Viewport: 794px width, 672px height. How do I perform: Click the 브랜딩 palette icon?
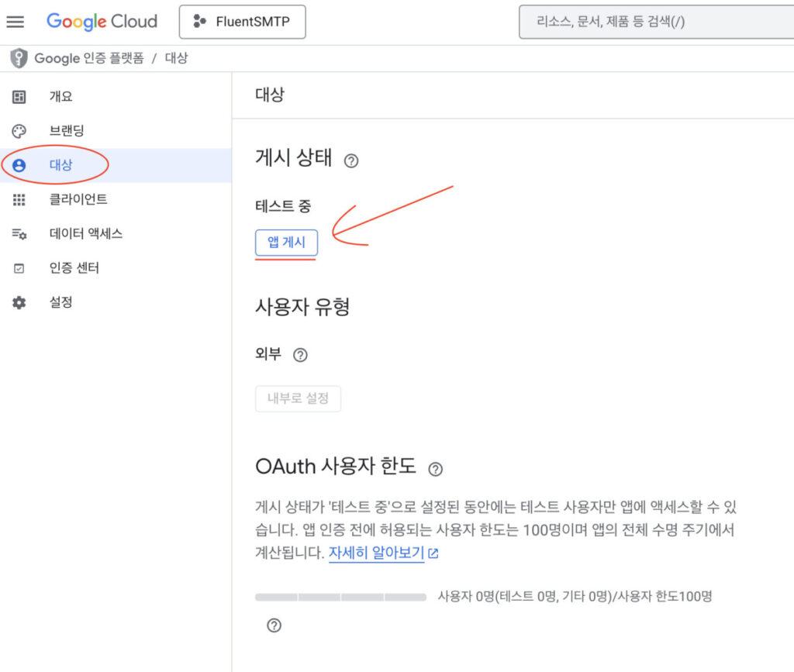point(19,131)
